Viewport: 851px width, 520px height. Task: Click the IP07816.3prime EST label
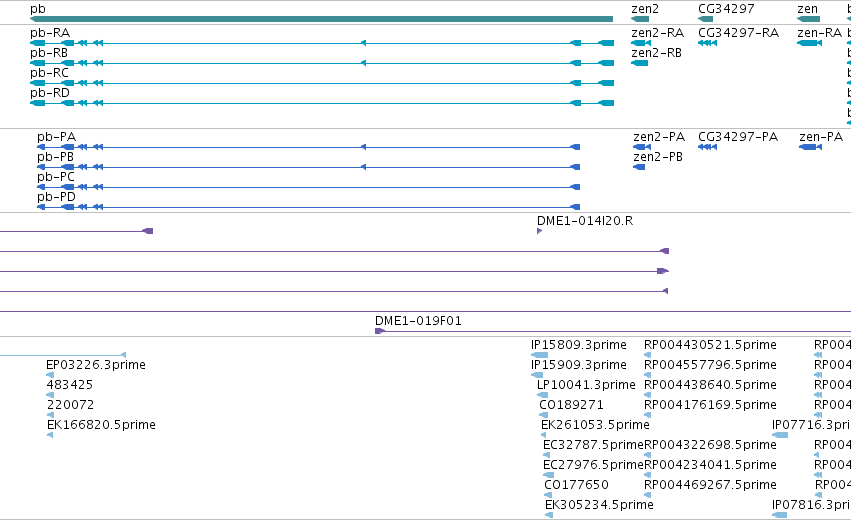point(811,505)
